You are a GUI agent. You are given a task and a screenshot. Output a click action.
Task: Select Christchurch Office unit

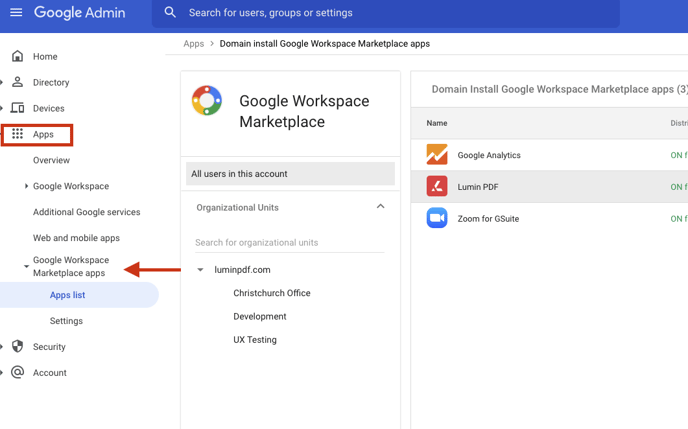[272, 293]
